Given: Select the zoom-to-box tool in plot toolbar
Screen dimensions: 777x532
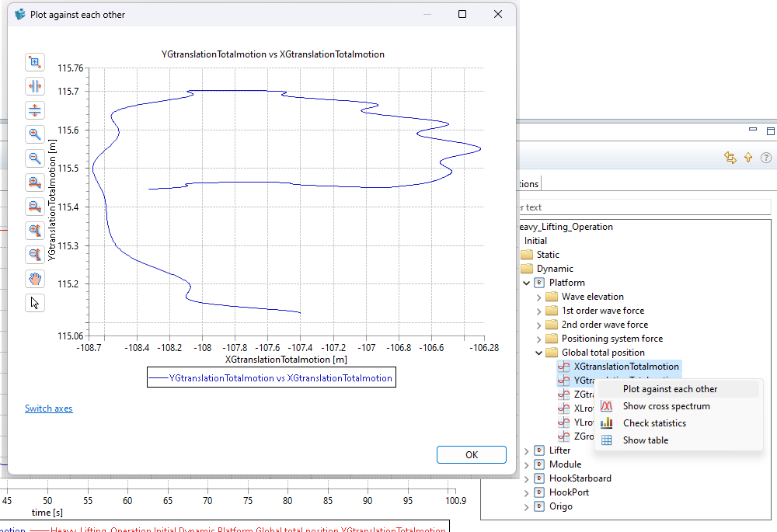Looking at the screenshot, I should click(35, 62).
